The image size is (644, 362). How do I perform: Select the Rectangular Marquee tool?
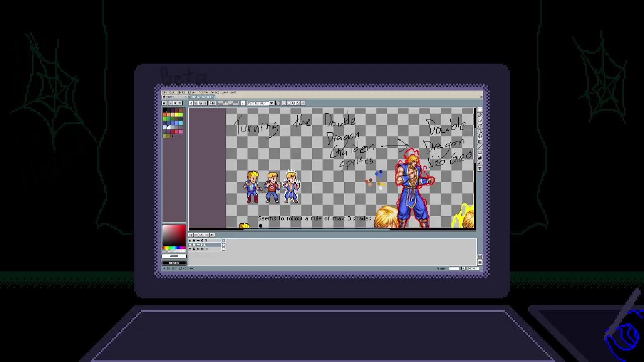click(x=480, y=110)
